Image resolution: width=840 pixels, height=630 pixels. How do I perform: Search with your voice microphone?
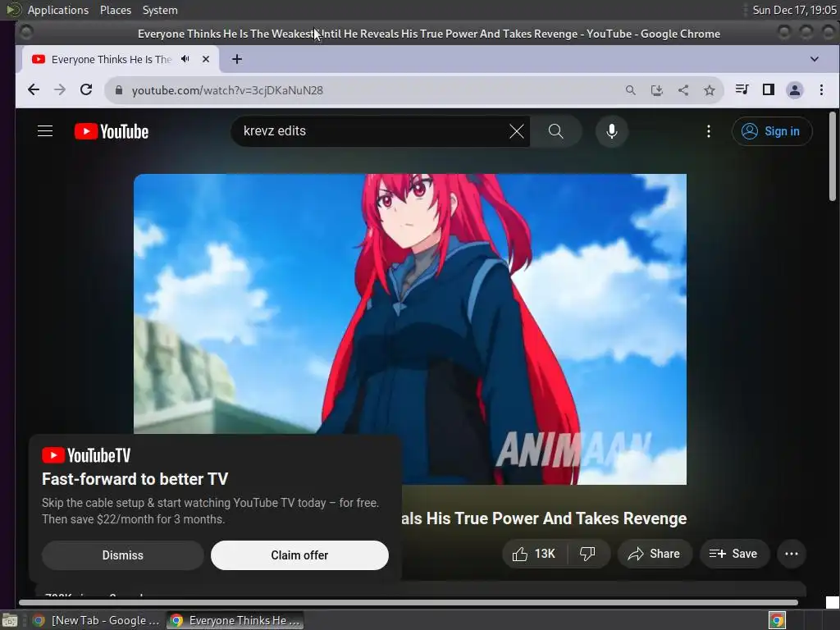pos(612,131)
